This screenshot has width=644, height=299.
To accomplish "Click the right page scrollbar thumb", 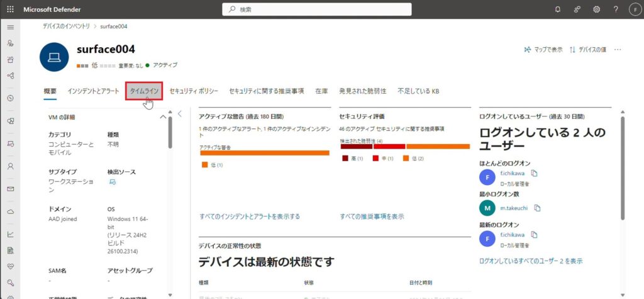I will (x=623, y=169).
